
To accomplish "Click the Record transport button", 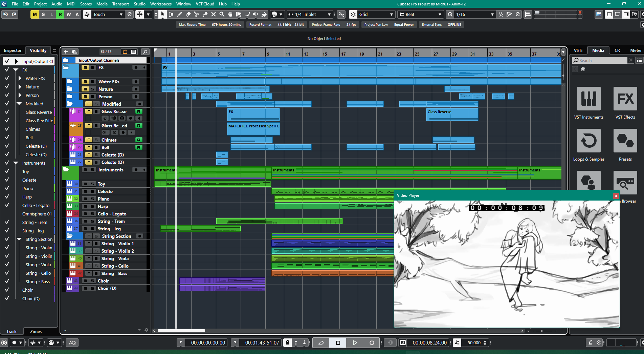I will (372, 342).
